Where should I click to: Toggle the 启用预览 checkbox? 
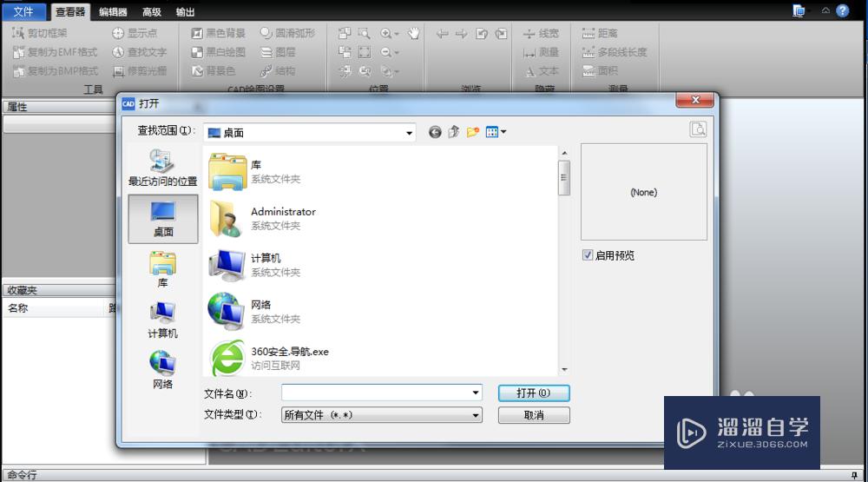[588, 254]
